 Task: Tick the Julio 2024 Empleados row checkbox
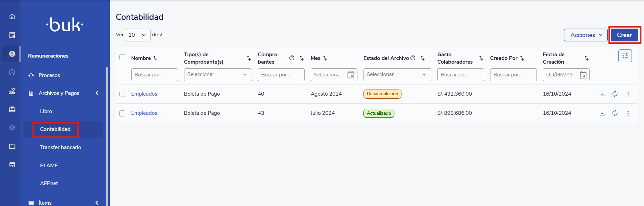(122, 113)
